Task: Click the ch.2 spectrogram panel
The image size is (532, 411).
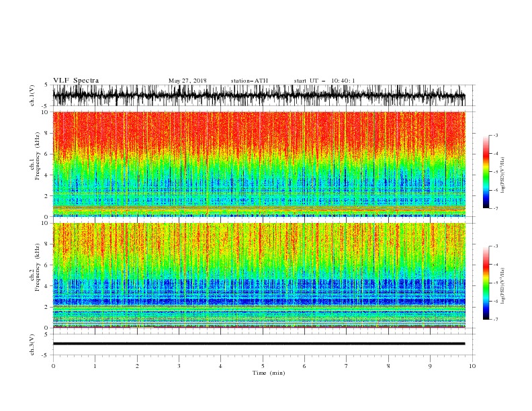Action: [x=259, y=275]
